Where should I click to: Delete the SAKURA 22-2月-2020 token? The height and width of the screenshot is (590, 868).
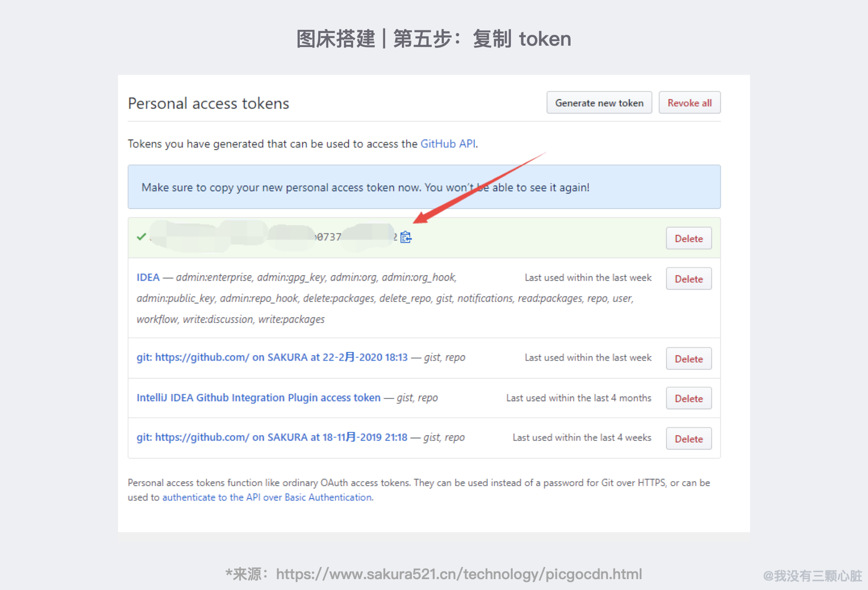point(688,359)
